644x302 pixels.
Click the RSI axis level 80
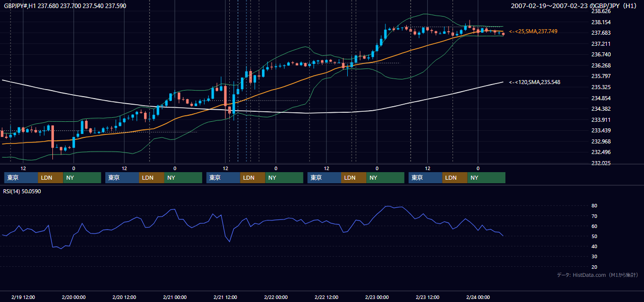[x=595, y=206]
